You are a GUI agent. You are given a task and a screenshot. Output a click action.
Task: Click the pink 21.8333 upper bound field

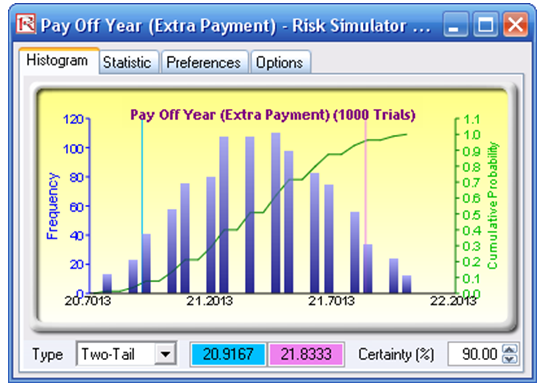pyautogui.click(x=306, y=354)
